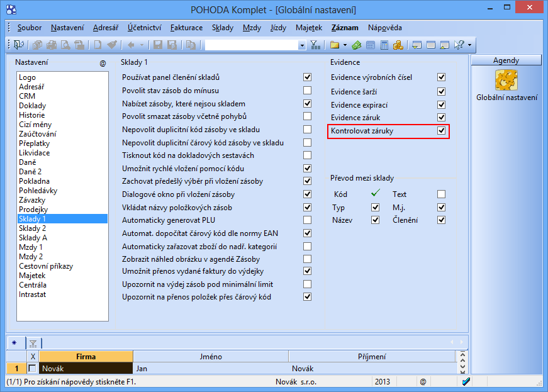Viewport: 548px width, 392px height.
Task: Click the blank new record page icon
Action: coord(98,45)
